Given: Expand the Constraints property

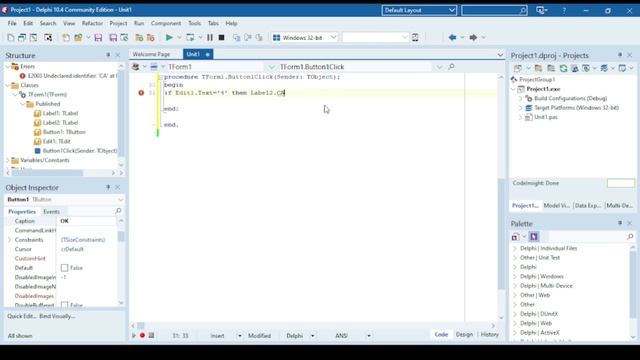Looking at the screenshot, I should (x=10, y=240).
